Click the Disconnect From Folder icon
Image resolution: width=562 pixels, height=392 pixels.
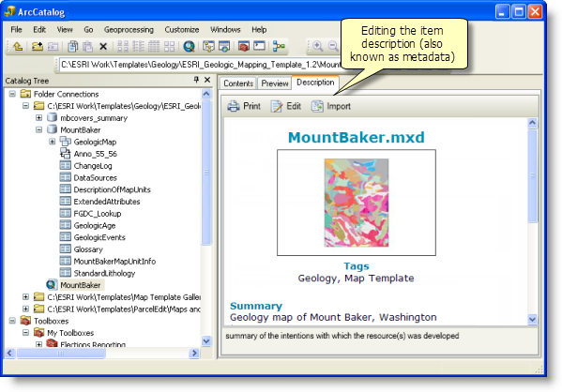[53, 46]
